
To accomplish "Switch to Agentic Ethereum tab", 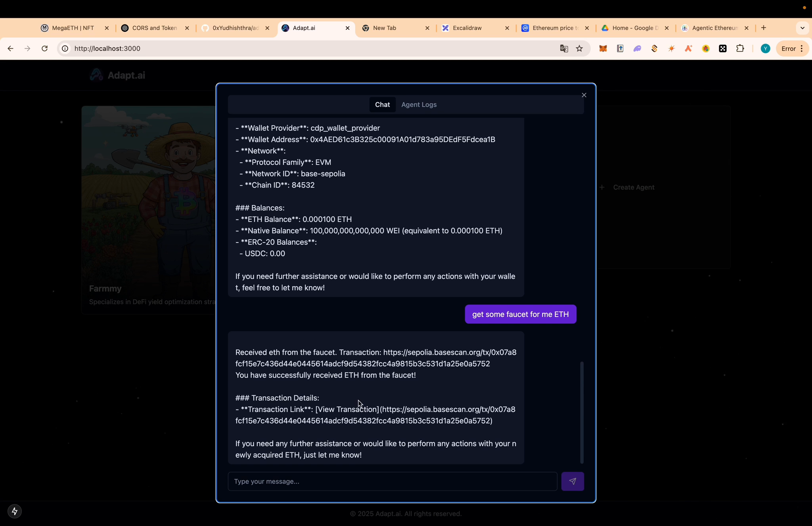I will pyautogui.click(x=714, y=28).
